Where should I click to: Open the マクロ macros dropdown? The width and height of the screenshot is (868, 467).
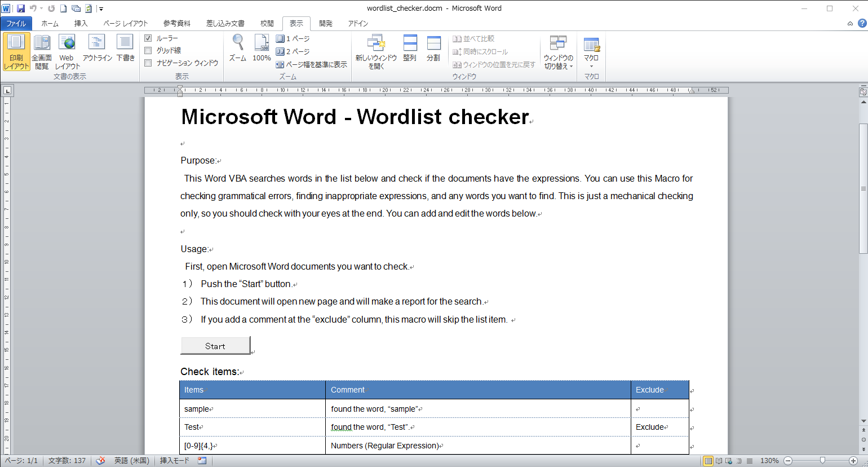tap(591, 51)
